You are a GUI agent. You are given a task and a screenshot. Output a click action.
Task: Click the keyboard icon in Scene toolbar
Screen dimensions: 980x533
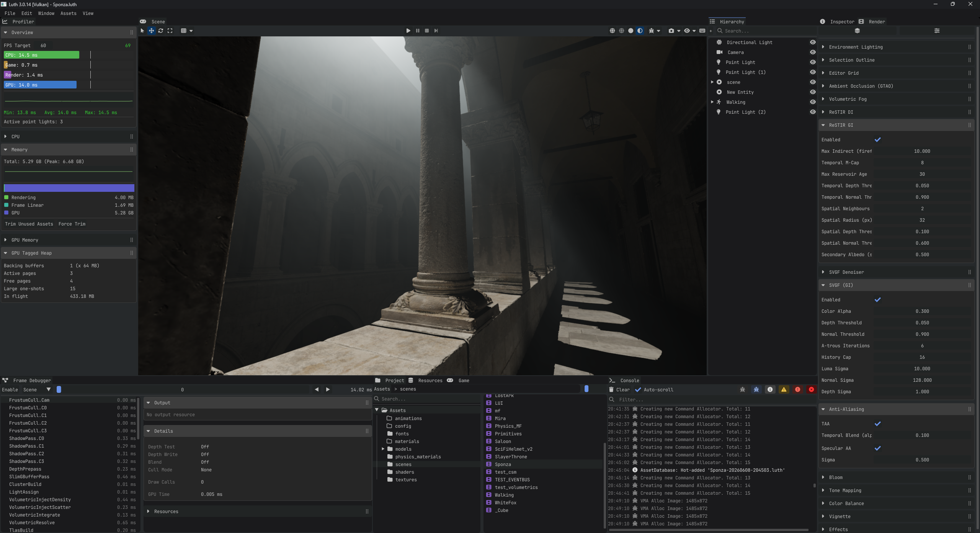point(702,31)
